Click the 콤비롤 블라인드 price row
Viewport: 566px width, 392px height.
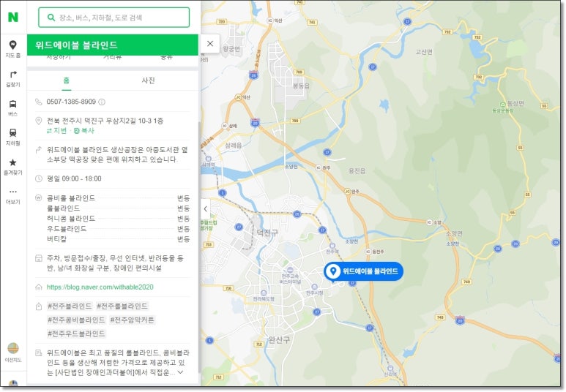[118, 198]
